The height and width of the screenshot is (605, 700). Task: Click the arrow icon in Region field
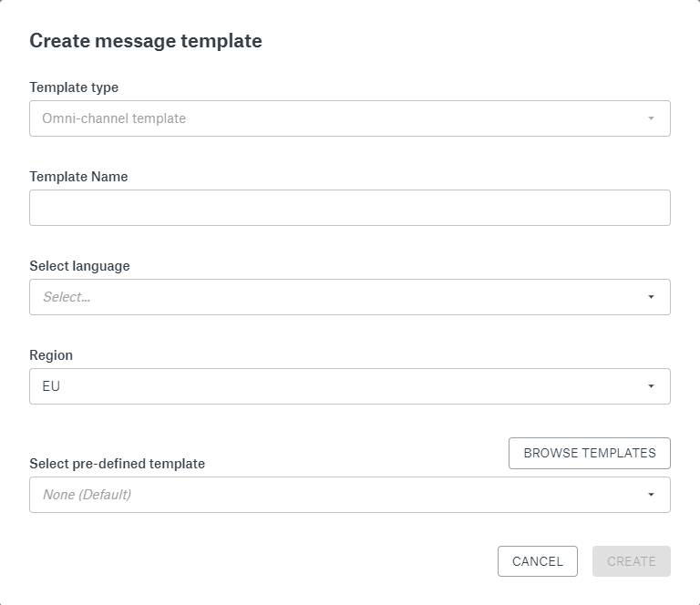point(651,386)
